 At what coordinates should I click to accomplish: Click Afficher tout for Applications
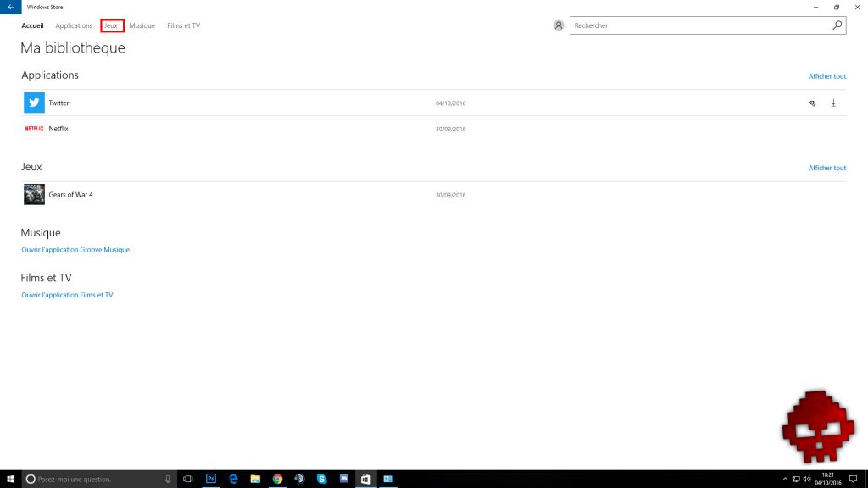tap(826, 76)
